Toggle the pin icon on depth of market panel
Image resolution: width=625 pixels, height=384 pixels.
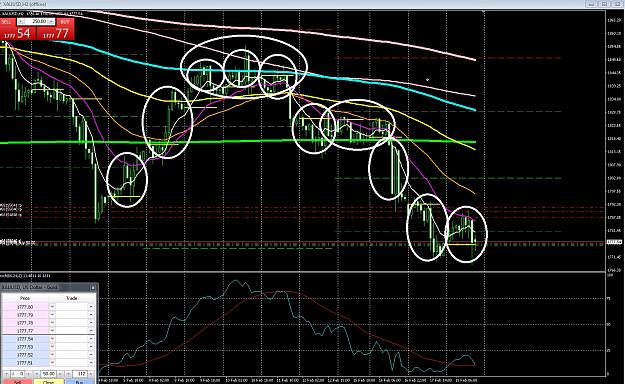92,287
